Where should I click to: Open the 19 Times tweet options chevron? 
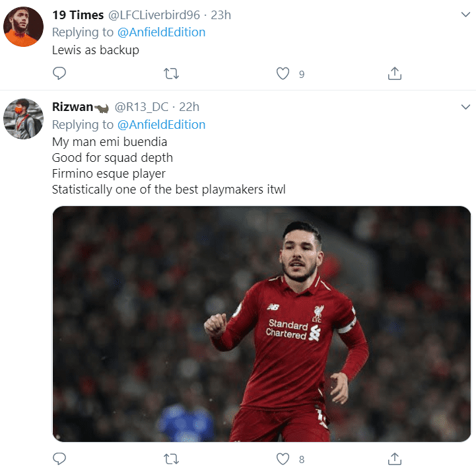point(465,15)
